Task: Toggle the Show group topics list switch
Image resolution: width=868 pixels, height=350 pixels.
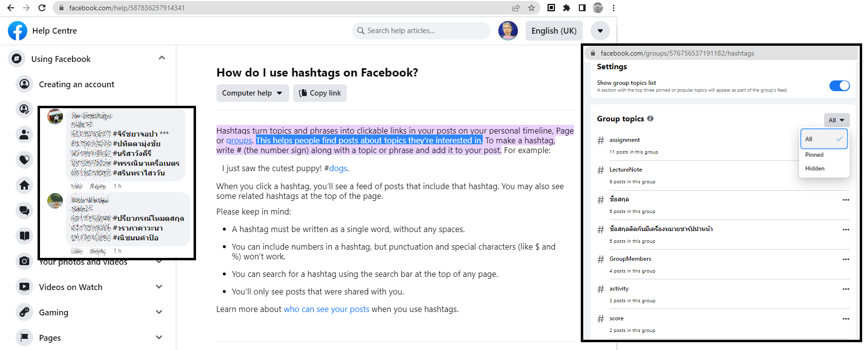Action: point(839,86)
